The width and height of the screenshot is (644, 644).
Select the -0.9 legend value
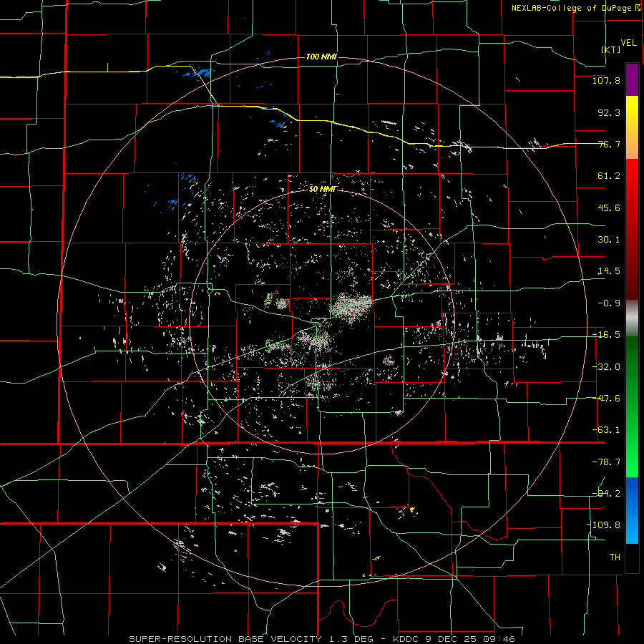click(609, 303)
